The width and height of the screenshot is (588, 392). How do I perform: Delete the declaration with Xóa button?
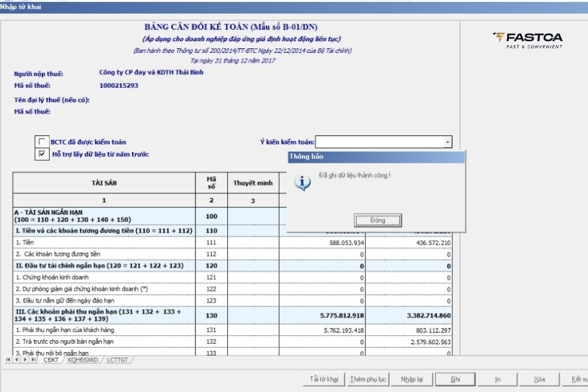click(540, 379)
